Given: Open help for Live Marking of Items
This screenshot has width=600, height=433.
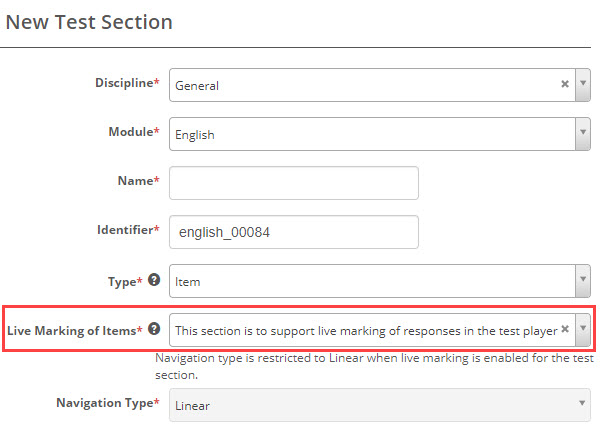Looking at the screenshot, I should tap(155, 328).
